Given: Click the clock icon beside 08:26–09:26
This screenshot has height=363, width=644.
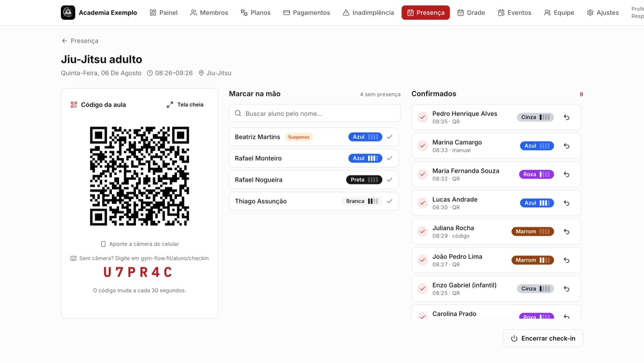Looking at the screenshot, I should (x=150, y=73).
